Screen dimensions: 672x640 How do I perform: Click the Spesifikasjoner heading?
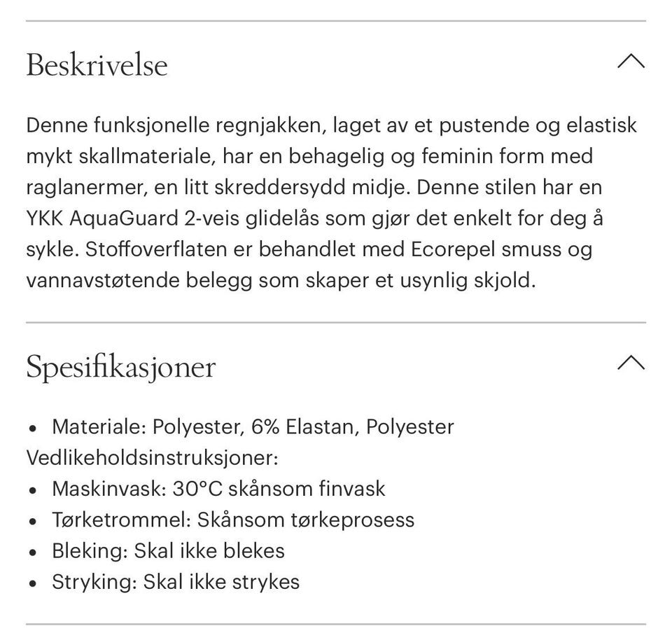pyautogui.click(x=121, y=368)
